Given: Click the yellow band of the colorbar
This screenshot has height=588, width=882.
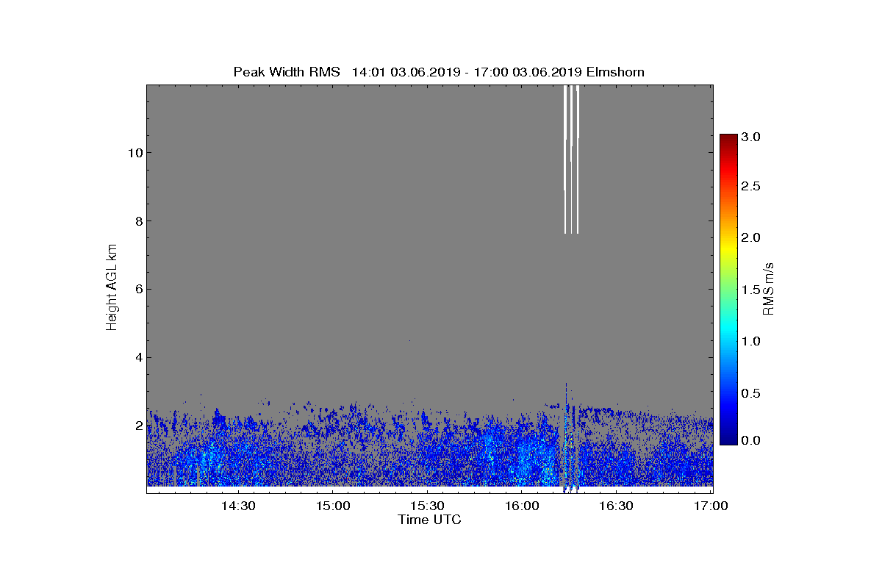Looking at the screenshot, I should coord(728,248).
